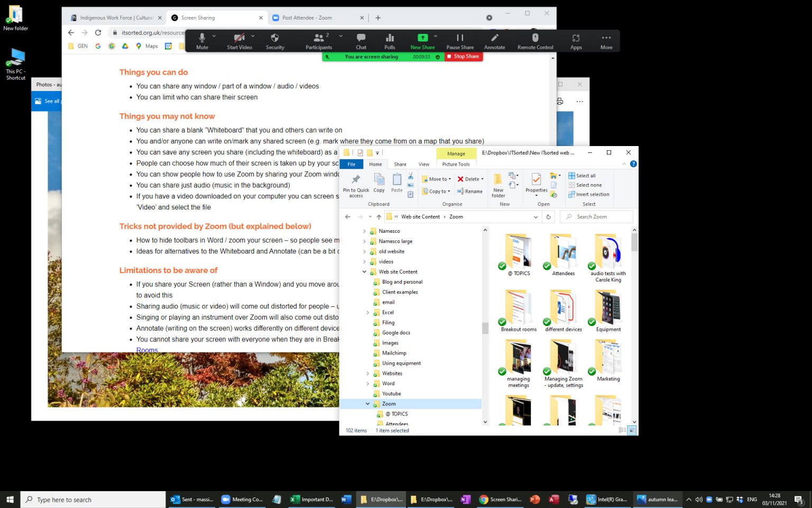Switch to the Share ribbon tab

[400, 164]
